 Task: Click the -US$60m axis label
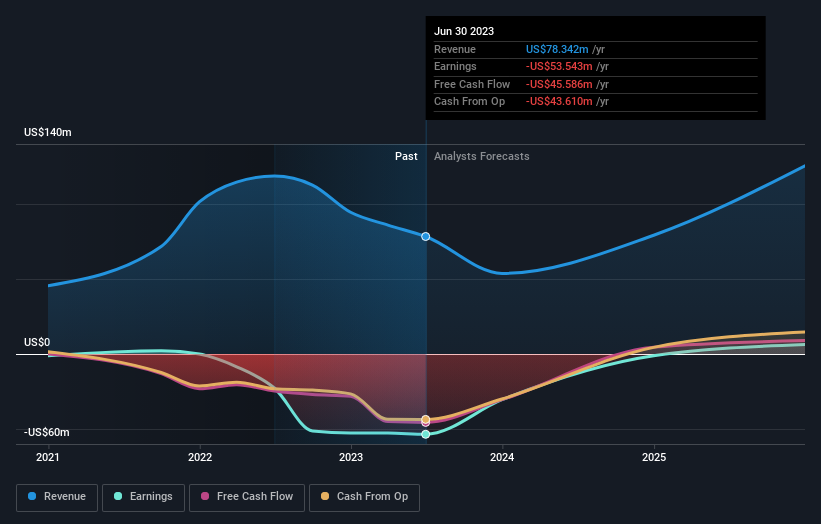(47, 432)
